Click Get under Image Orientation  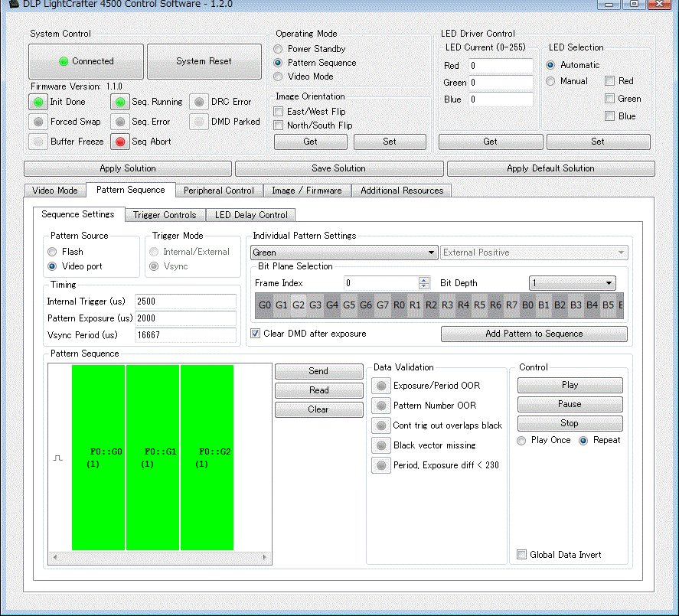coord(311,142)
